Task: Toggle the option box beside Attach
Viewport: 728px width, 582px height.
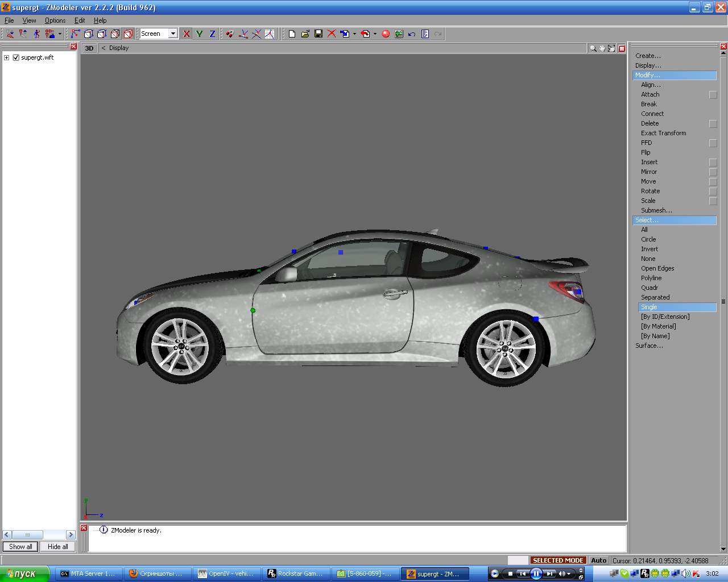Action: [x=713, y=95]
